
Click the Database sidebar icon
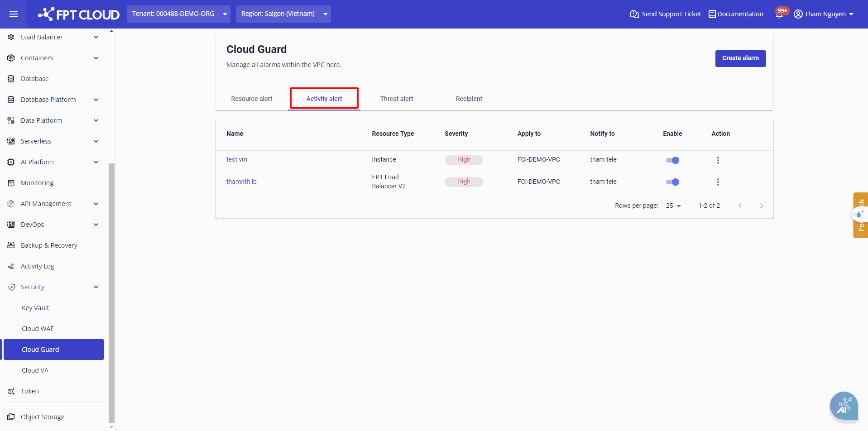coord(11,79)
